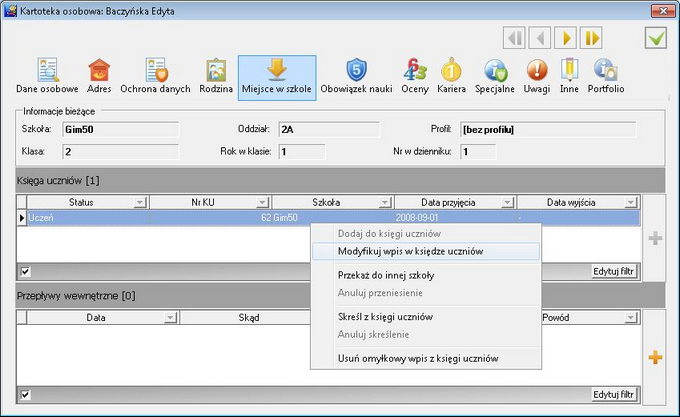The height and width of the screenshot is (417, 680).
Task: Click the Oddział field showing 2A
Action: coord(329,130)
